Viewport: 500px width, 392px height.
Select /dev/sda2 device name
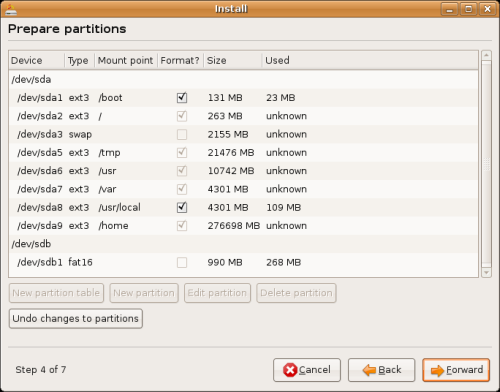click(x=40, y=116)
